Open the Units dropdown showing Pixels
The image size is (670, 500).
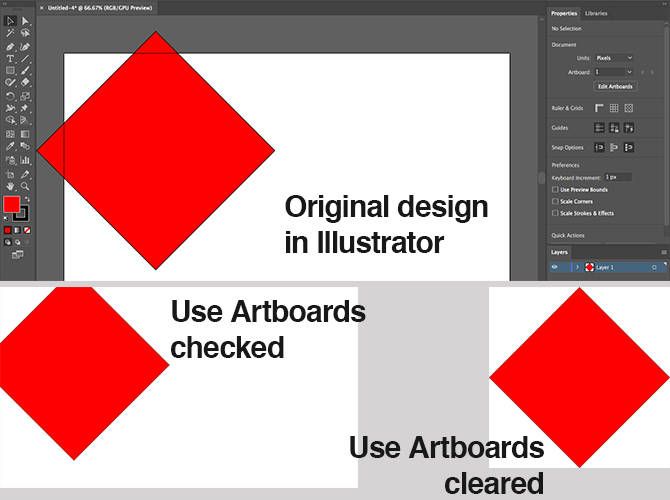[x=614, y=58]
